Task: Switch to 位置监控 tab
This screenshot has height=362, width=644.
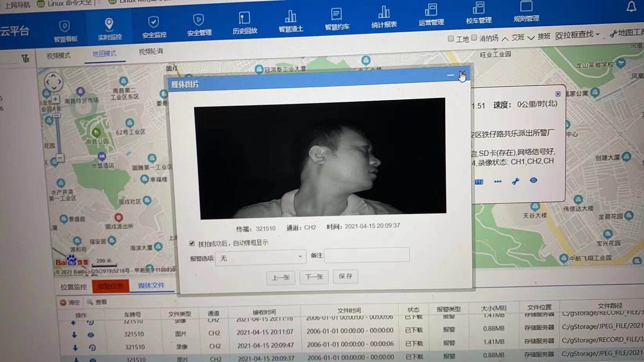Action: pos(74,287)
